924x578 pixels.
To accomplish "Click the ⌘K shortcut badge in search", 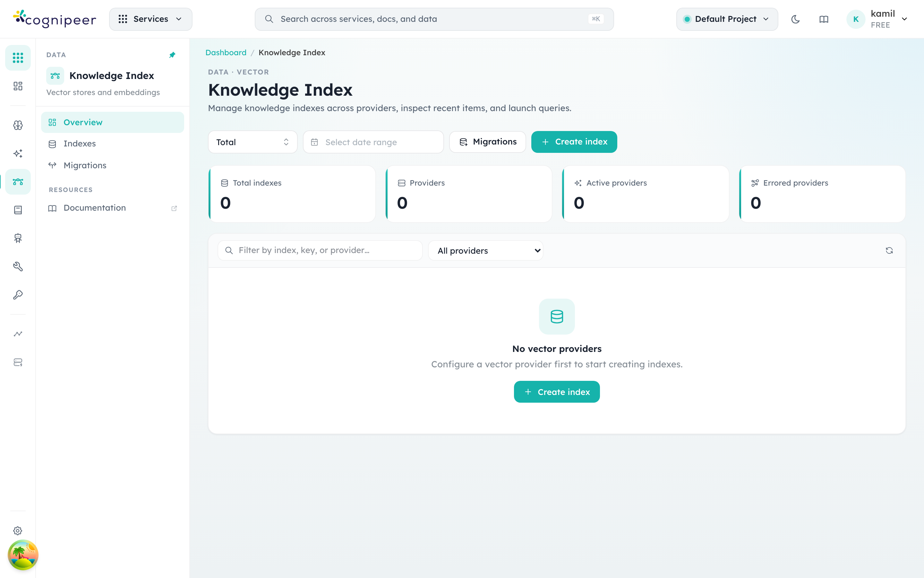I will pyautogui.click(x=596, y=19).
